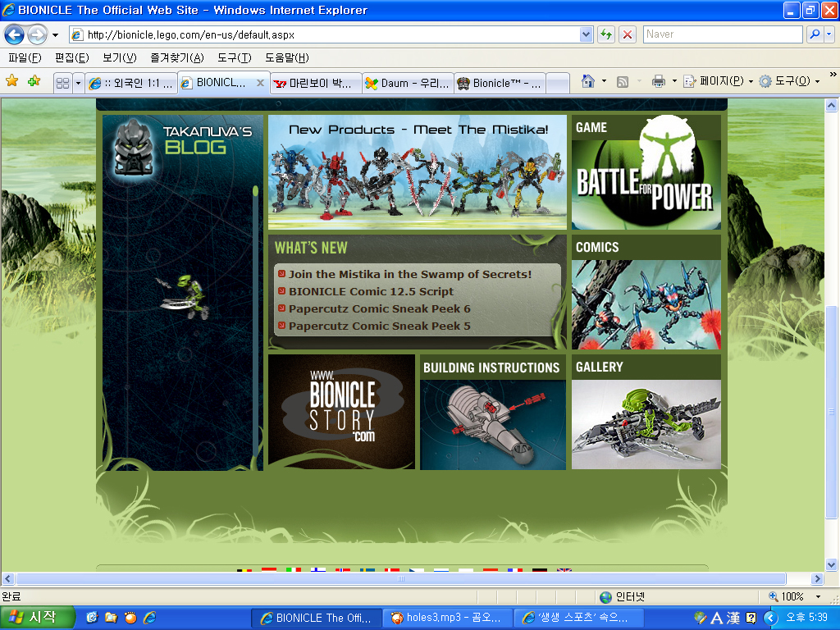Click the Naver search box
Viewport: 840px width, 630px height.
(722, 34)
